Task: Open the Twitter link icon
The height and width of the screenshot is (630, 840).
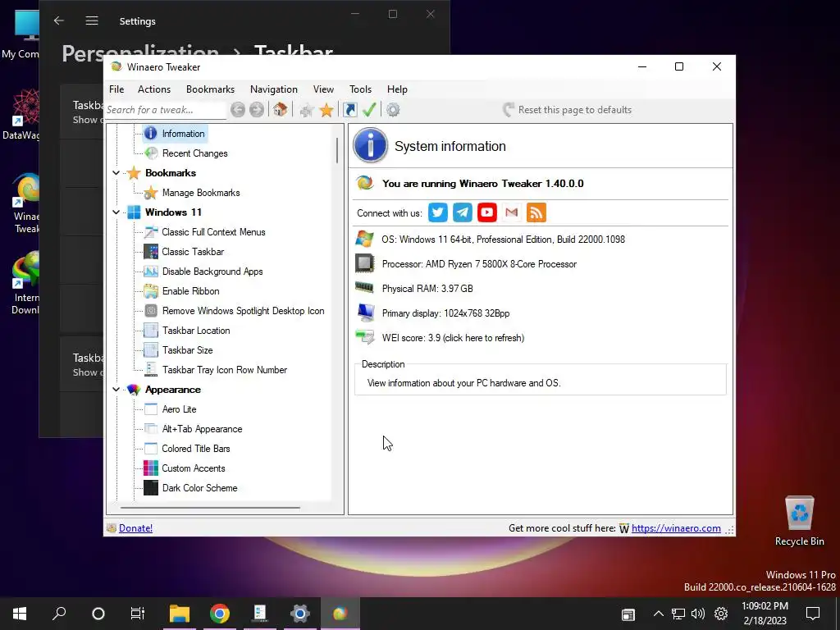Action: click(438, 212)
